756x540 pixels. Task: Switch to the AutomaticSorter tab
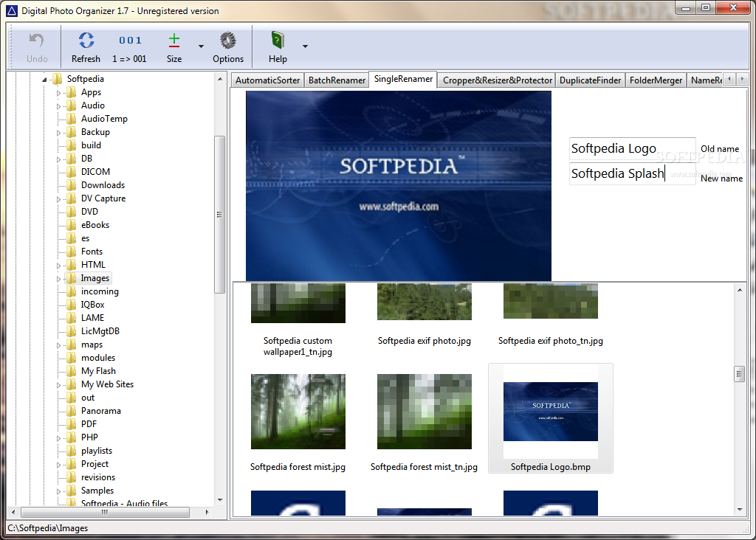click(267, 80)
